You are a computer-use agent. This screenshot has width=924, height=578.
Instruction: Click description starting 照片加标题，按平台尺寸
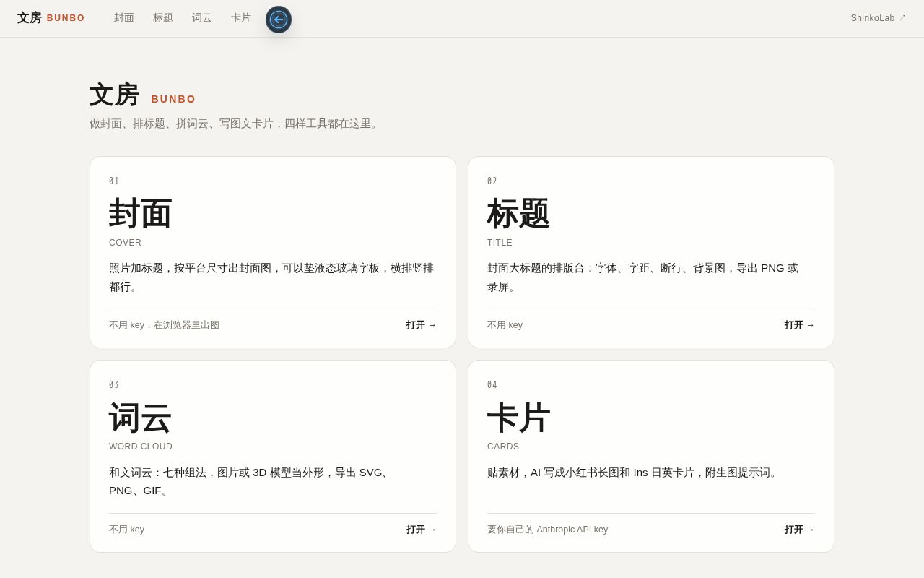271,277
